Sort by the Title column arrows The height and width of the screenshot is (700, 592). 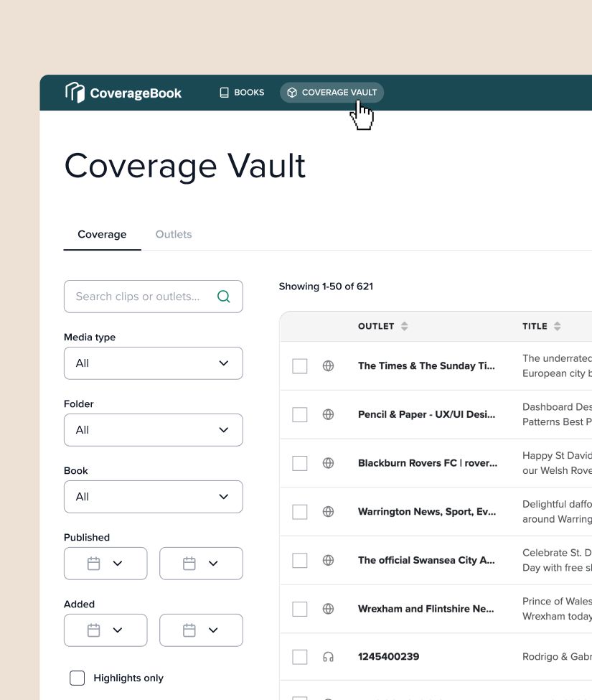(x=558, y=327)
